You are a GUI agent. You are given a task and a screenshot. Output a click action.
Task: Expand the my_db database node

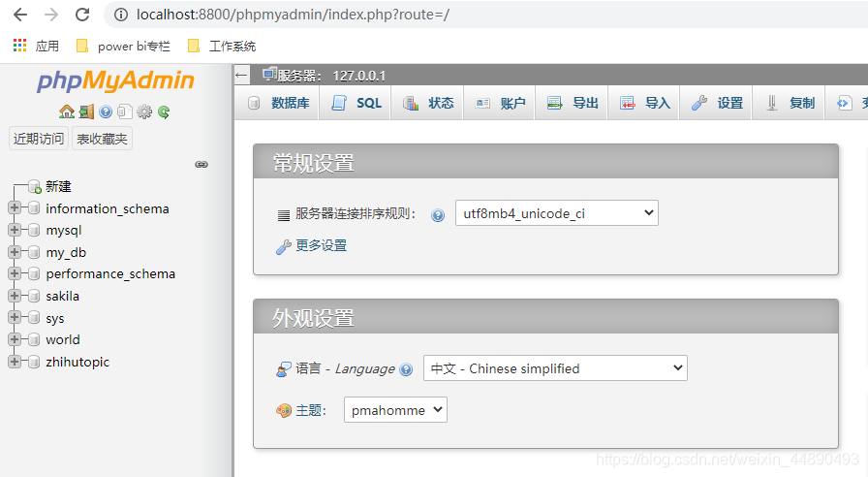click(x=15, y=251)
